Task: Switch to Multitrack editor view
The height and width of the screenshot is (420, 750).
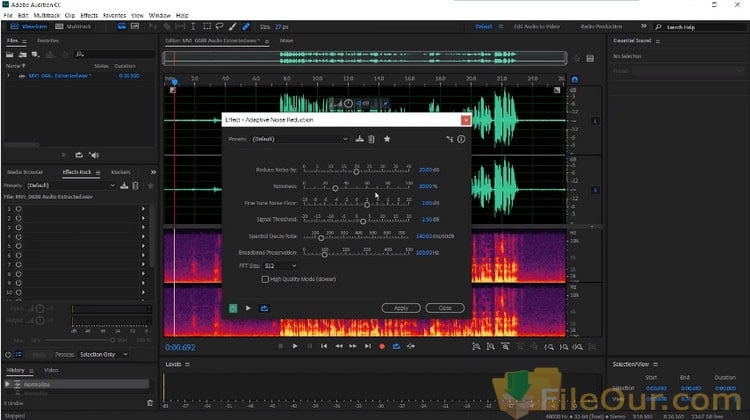Action: pyautogui.click(x=73, y=26)
